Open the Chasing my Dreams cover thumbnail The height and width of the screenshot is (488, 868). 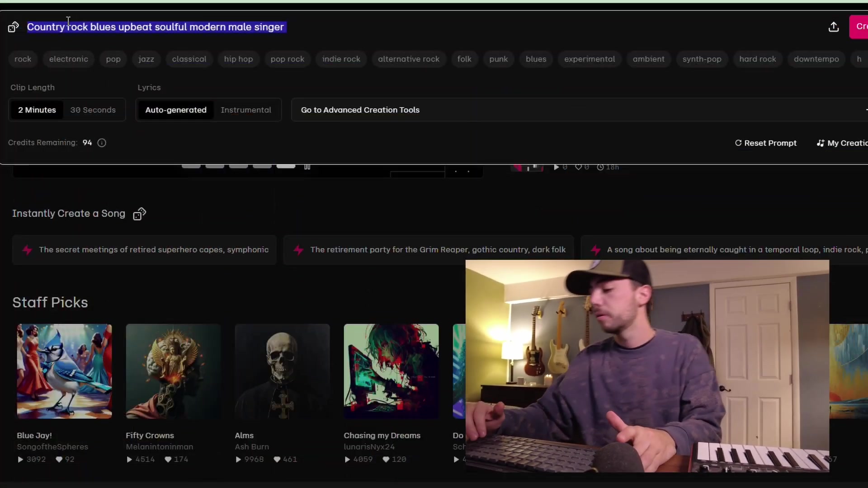391,371
